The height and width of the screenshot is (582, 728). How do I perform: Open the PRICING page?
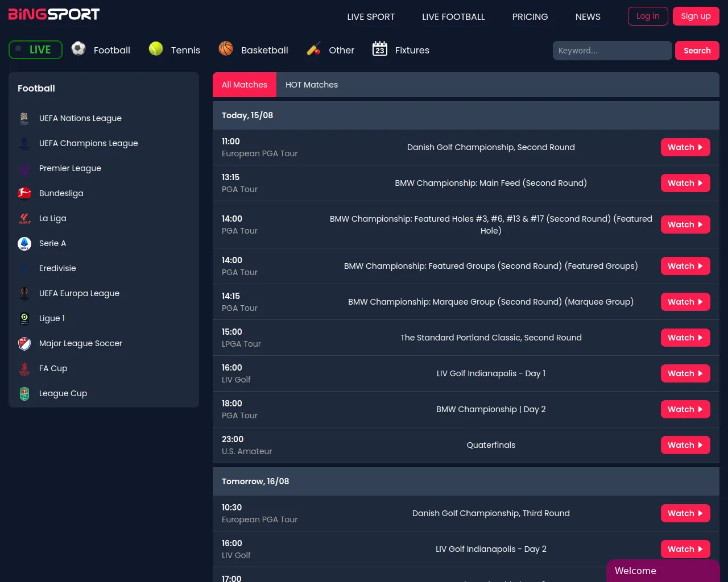[x=530, y=16]
